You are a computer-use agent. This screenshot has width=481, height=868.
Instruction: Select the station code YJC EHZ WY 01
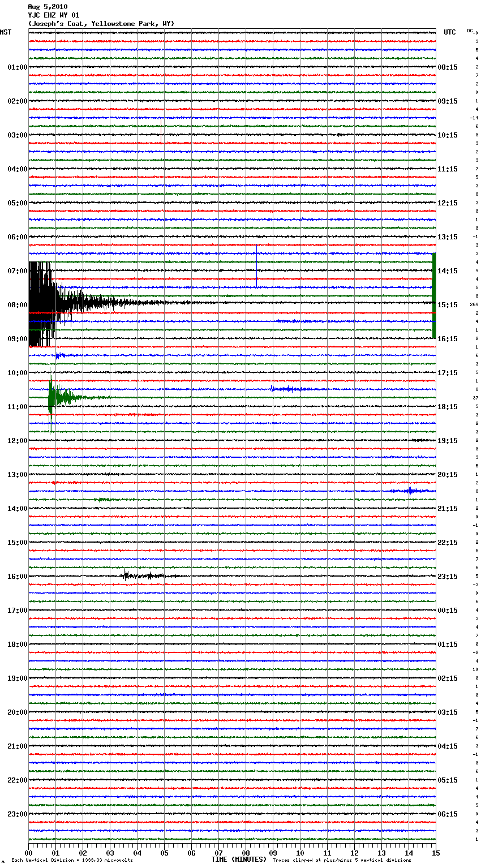click(x=54, y=15)
